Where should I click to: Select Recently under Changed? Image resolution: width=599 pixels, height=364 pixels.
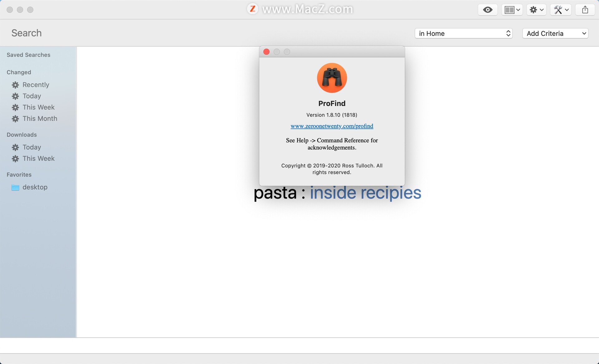[x=36, y=85]
